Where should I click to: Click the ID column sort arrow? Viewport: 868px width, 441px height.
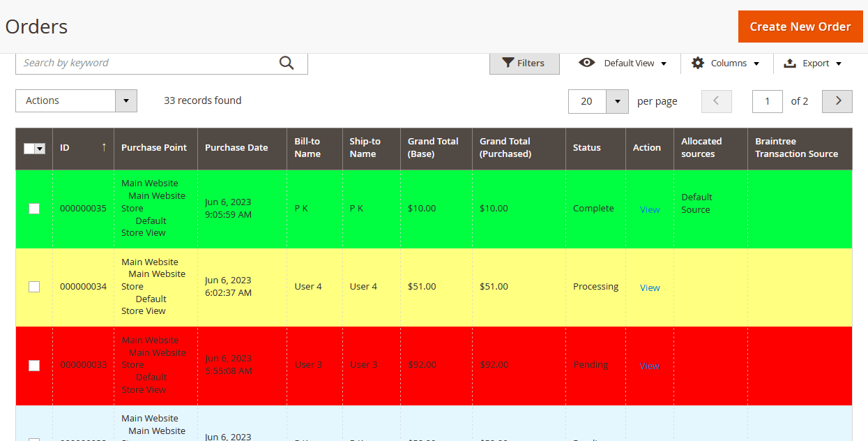[x=104, y=147]
